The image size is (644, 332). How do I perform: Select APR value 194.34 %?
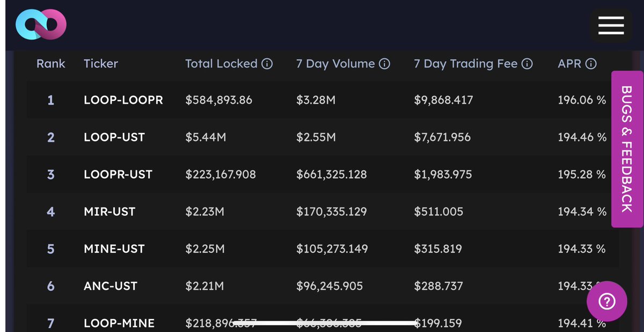(582, 211)
